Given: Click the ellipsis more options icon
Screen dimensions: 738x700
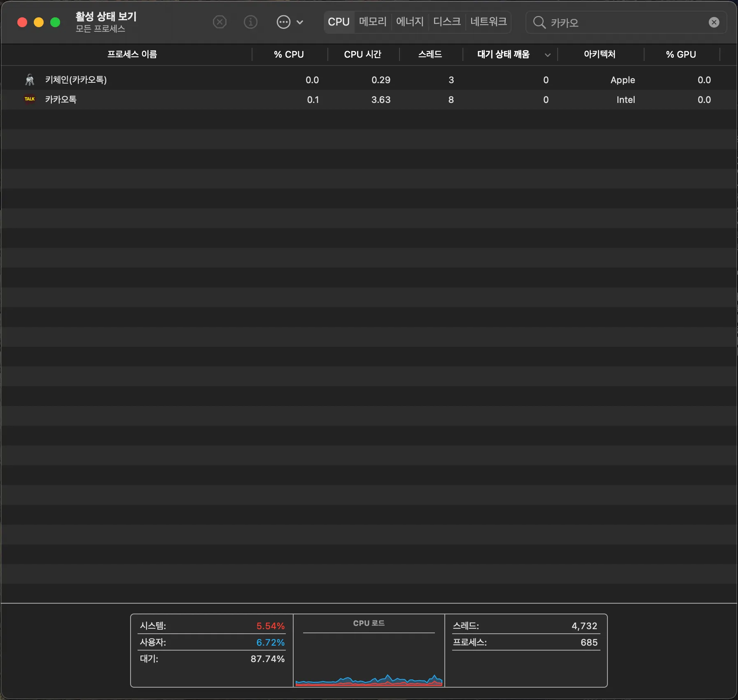Looking at the screenshot, I should pos(283,22).
